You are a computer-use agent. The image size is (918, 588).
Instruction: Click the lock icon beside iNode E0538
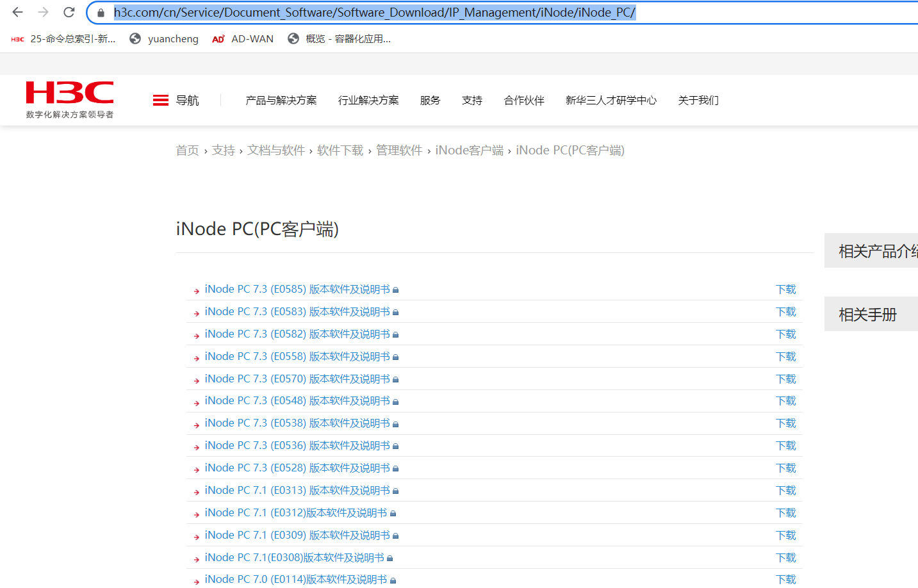pos(396,424)
